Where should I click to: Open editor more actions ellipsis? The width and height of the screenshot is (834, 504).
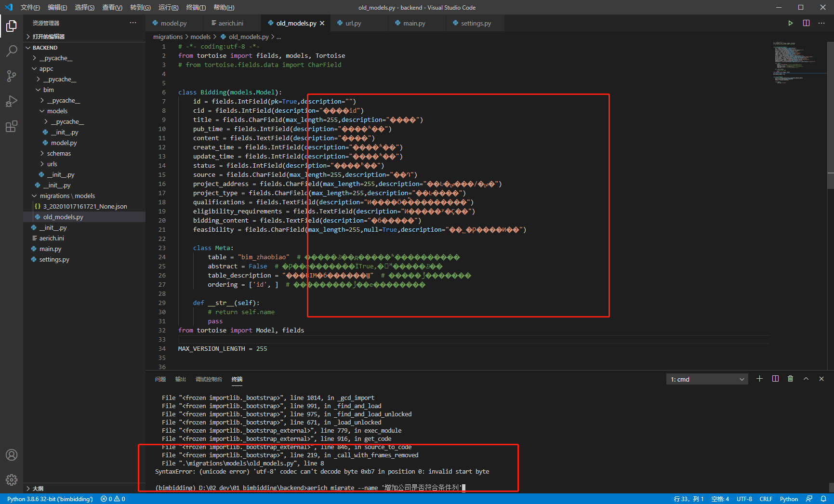coord(821,23)
